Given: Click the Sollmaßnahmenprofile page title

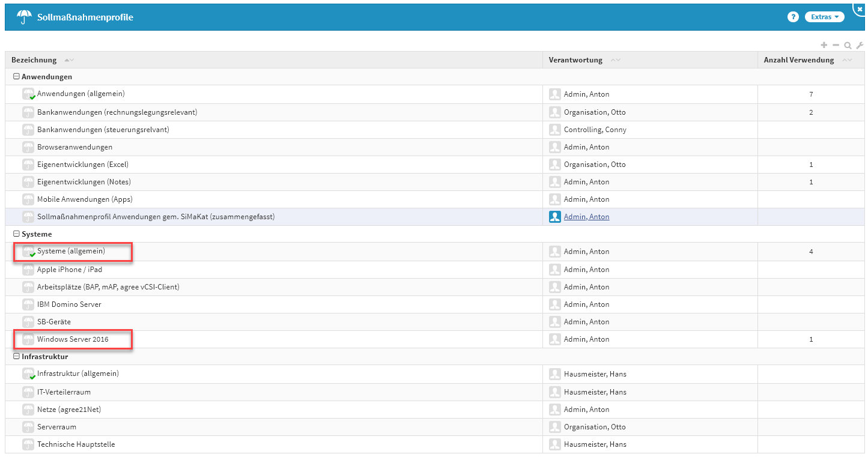Looking at the screenshot, I should click(x=85, y=17).
